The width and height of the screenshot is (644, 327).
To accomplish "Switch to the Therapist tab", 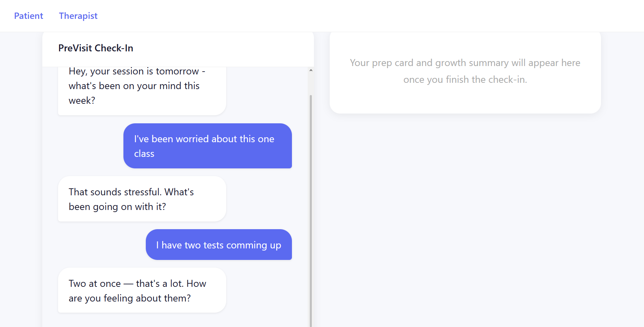I will point(78,16).
